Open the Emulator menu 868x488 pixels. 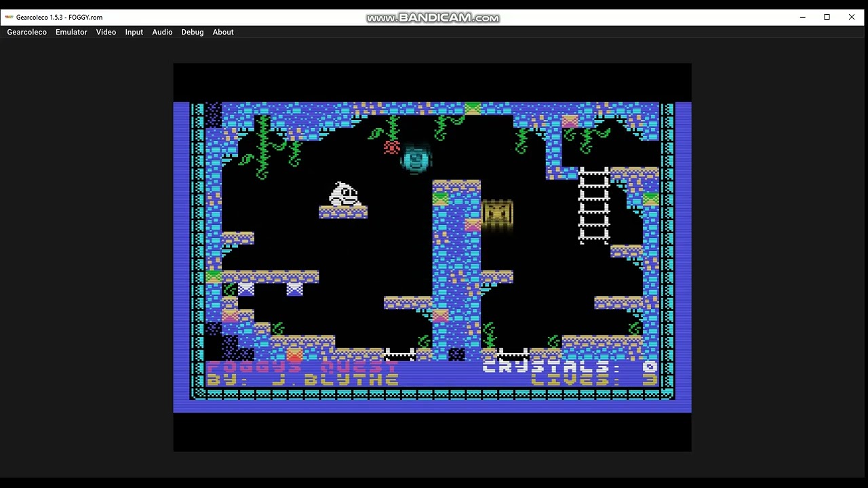71,32
